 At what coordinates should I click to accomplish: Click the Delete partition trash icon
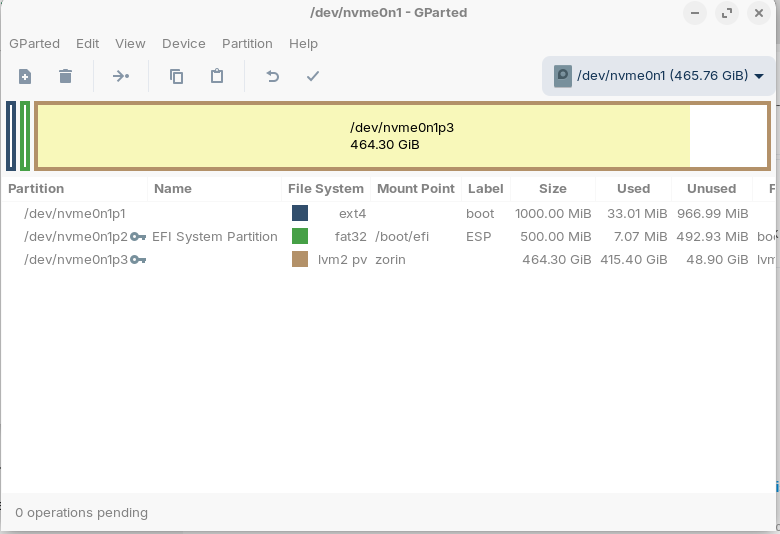[65, 76]
